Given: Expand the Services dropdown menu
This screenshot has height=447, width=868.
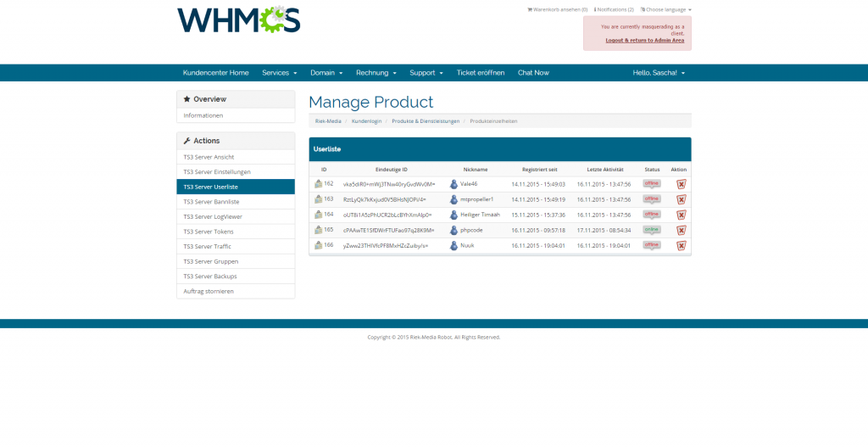Looking at the screenshot, I should [x=279, y=73].
